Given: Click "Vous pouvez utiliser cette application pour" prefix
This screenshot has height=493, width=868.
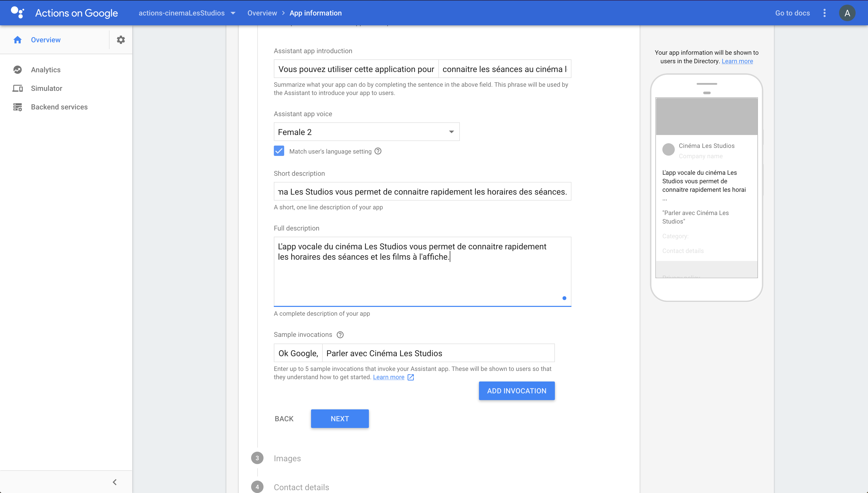Looking at the screenshot, I should click(356, 69).
